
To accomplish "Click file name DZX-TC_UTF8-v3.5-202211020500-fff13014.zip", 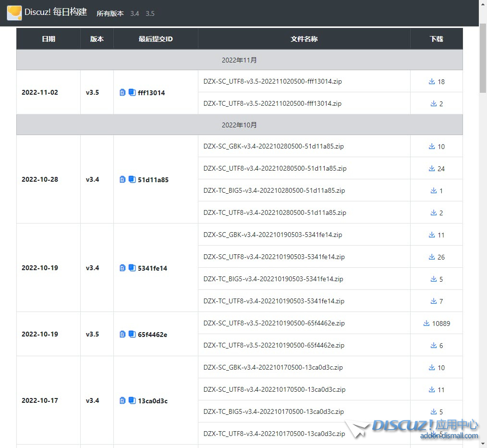I will [x=272, y=103].
